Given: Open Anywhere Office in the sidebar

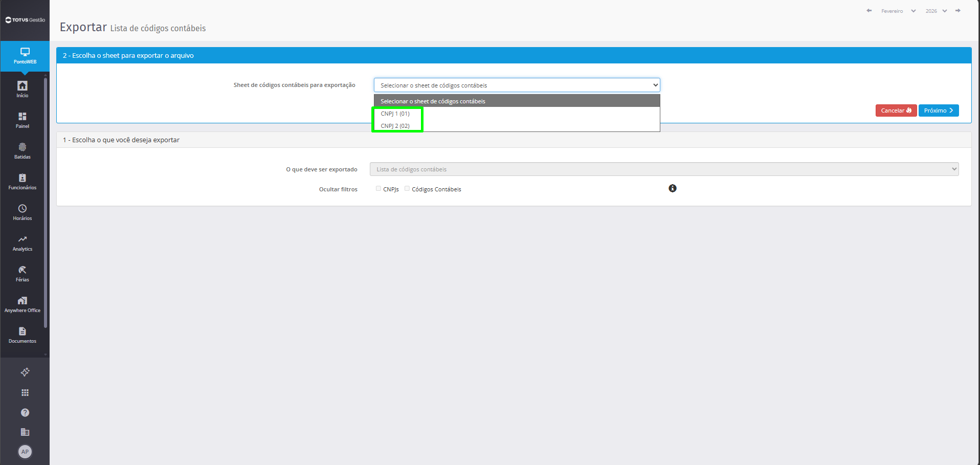Looking at the screenshot, I should [x=23, y=304].
